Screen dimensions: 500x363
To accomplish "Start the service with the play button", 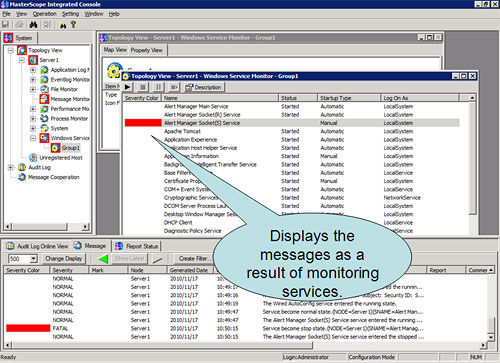I will coord(127,87).
